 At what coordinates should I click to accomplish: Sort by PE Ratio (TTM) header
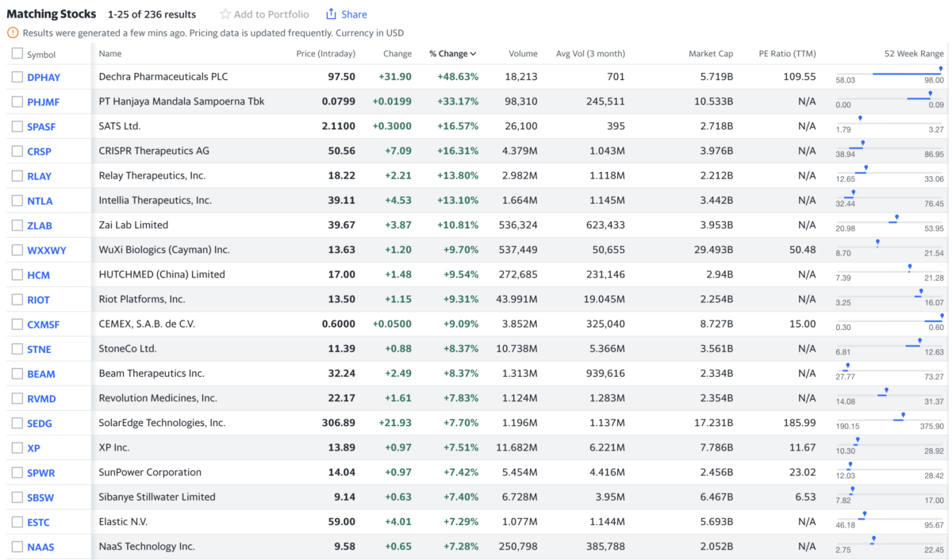[787, 54]
